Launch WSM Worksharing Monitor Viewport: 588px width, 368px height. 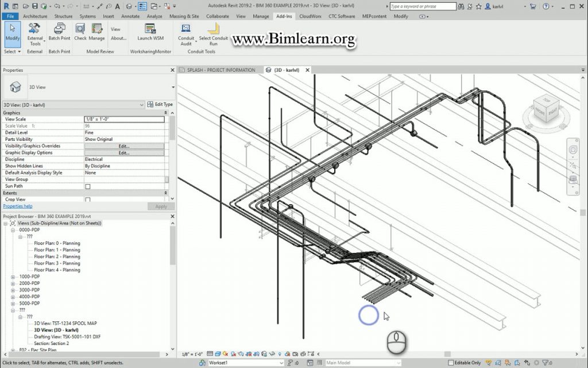click(150, 32)
